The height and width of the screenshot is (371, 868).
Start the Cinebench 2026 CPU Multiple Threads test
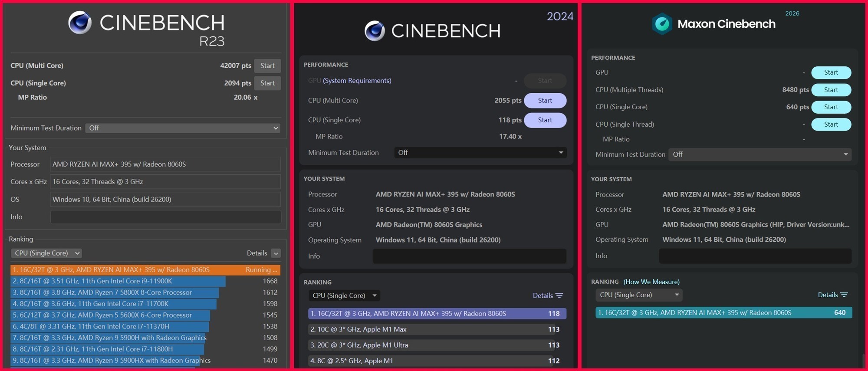[831, 90]
